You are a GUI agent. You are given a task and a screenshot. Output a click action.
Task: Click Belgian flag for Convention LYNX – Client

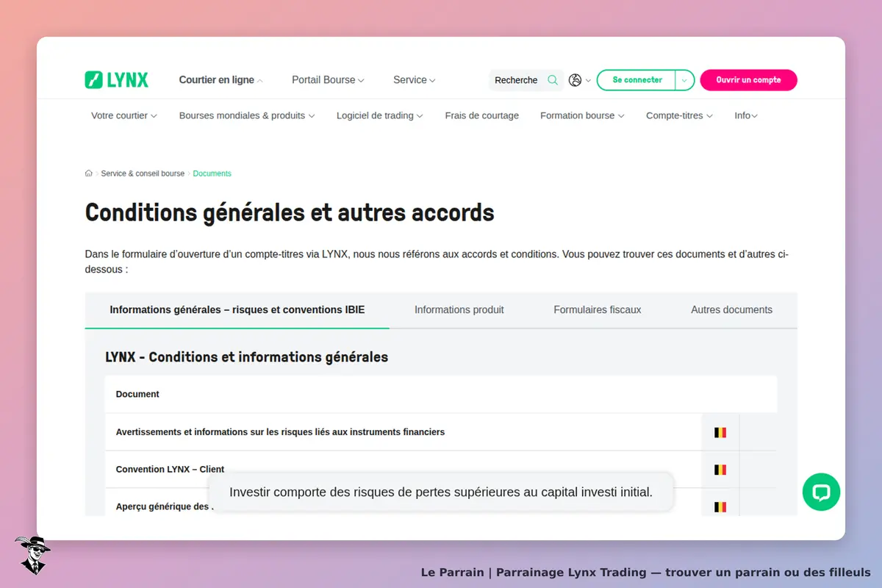tap(720, 469)
